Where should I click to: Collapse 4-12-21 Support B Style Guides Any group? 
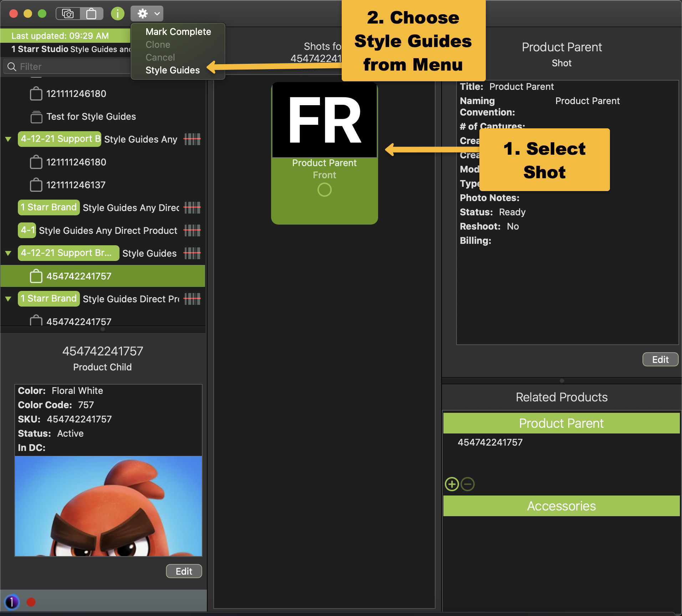[x=8, y=139]
